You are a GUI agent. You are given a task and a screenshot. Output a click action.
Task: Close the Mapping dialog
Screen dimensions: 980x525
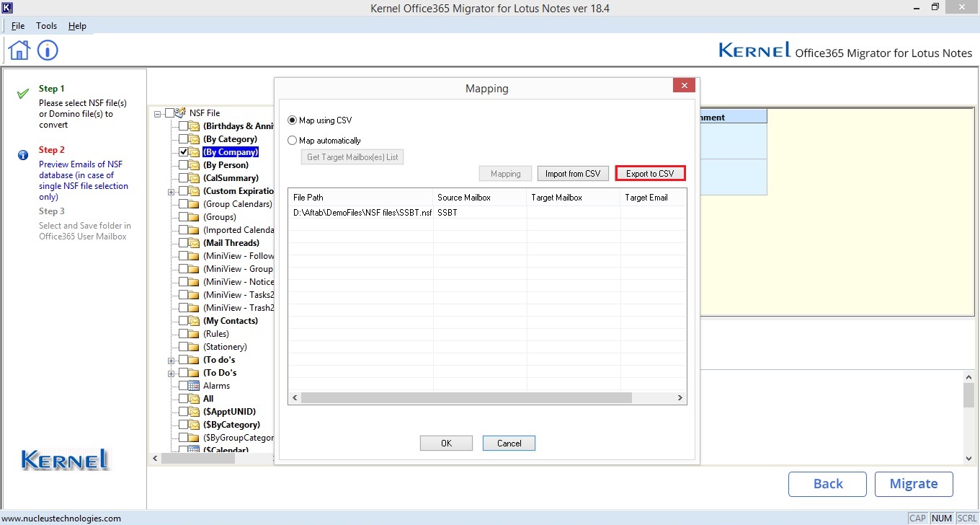[683, 85]
